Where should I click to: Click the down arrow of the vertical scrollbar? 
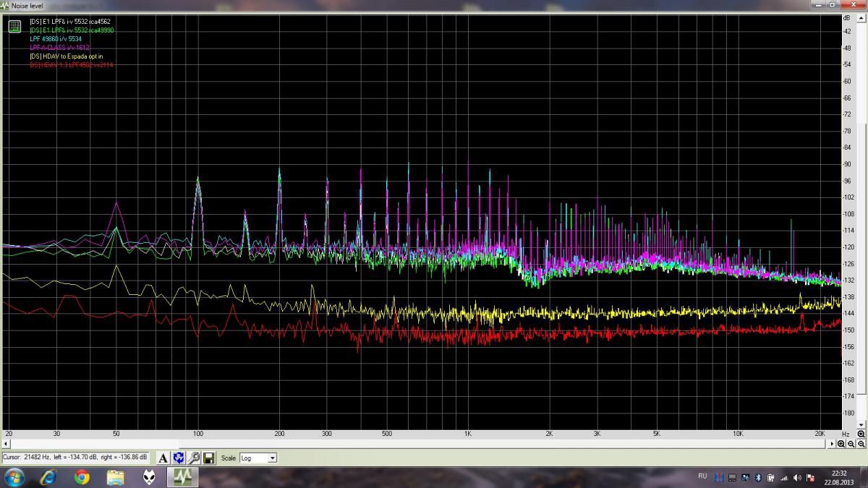(x=861, y=424)
